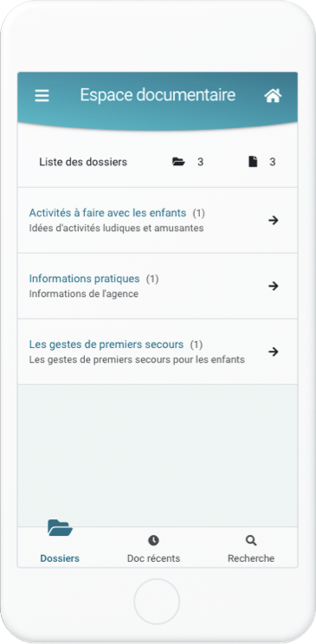Switch to the Recherche tab
This screenshot has height=644, width=316.
pos(251,558)
